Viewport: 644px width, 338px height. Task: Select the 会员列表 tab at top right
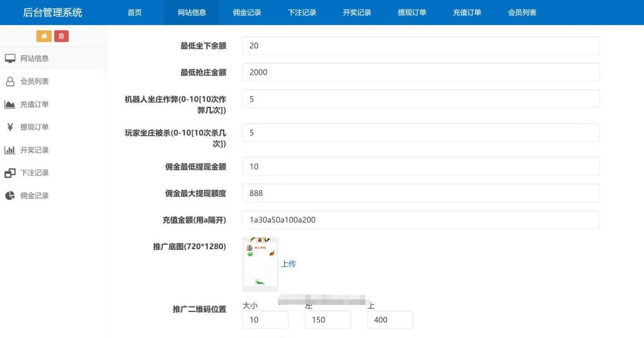click(x=521, y=12)
